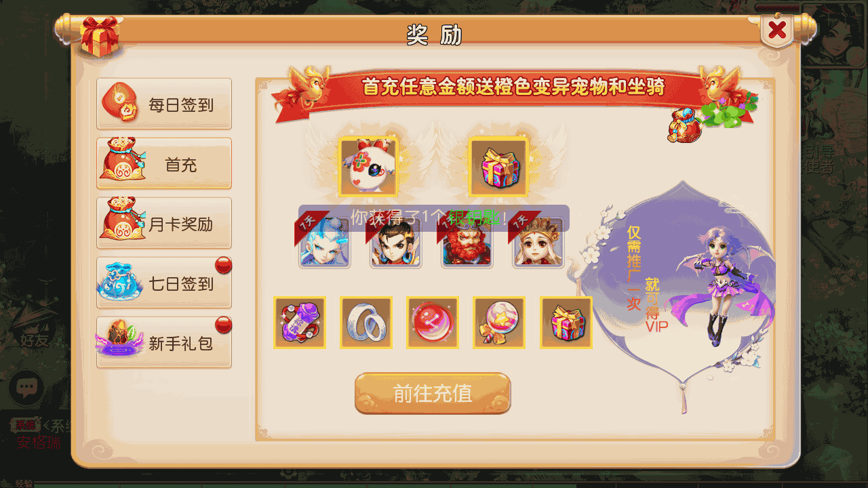Close the 奖励 rewards window

777,30
